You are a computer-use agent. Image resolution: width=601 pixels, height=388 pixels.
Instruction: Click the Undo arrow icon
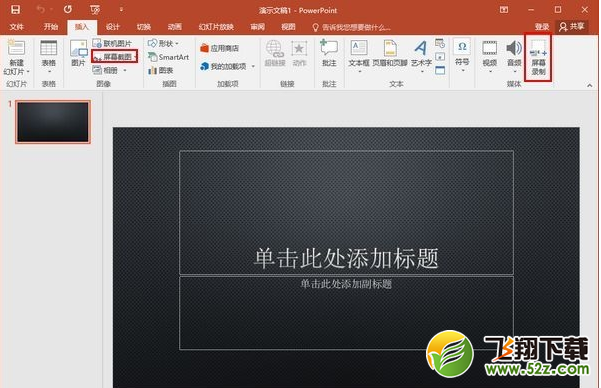[40, 10]
